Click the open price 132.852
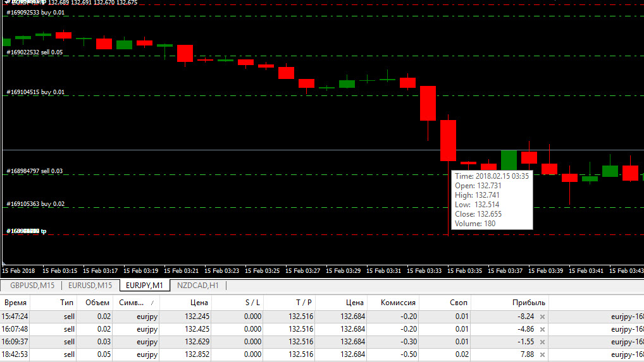Image resolution: width=644 pixels, height=362 pixels. (x=197, y=354)
